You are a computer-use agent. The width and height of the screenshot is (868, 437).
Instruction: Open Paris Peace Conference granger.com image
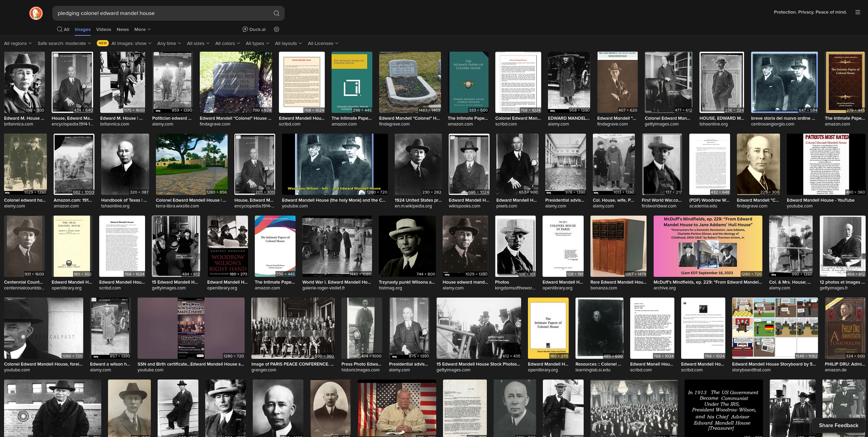point(293,328)
